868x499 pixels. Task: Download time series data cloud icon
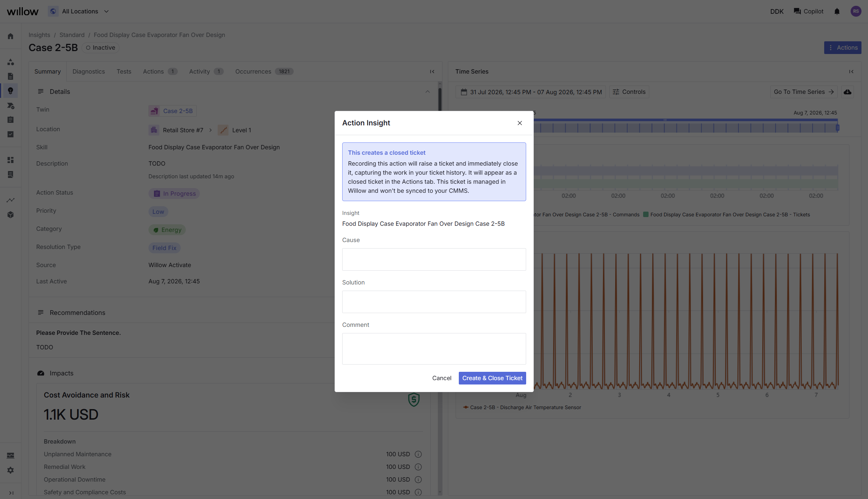click(x=847, y=92)
